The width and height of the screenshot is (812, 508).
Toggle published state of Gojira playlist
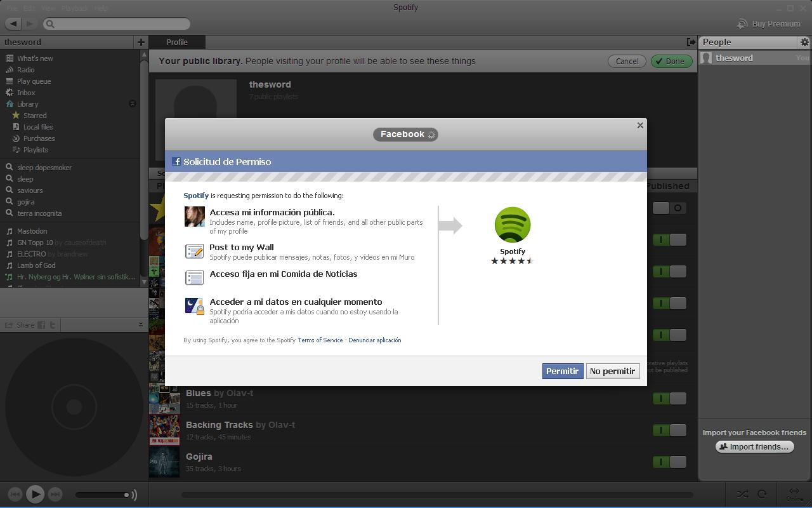(669, 462)
